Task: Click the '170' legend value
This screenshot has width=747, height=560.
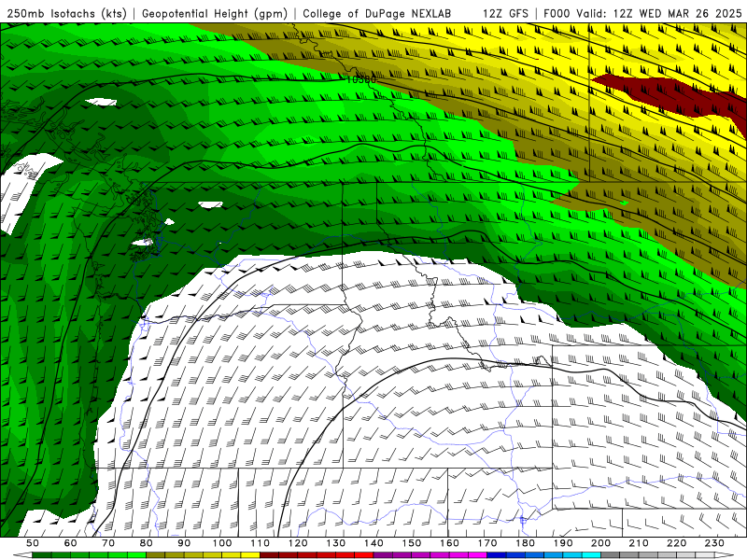Action: pos(487,543)
